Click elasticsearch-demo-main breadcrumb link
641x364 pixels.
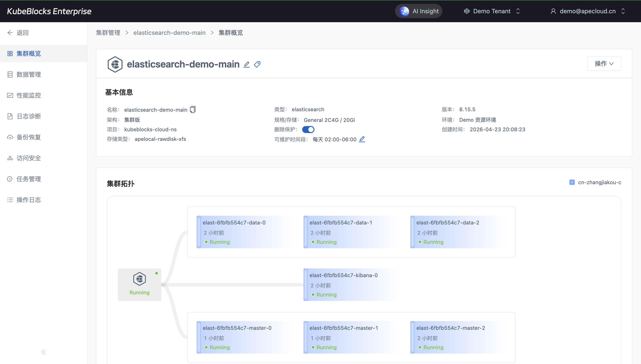coord(169,33)
